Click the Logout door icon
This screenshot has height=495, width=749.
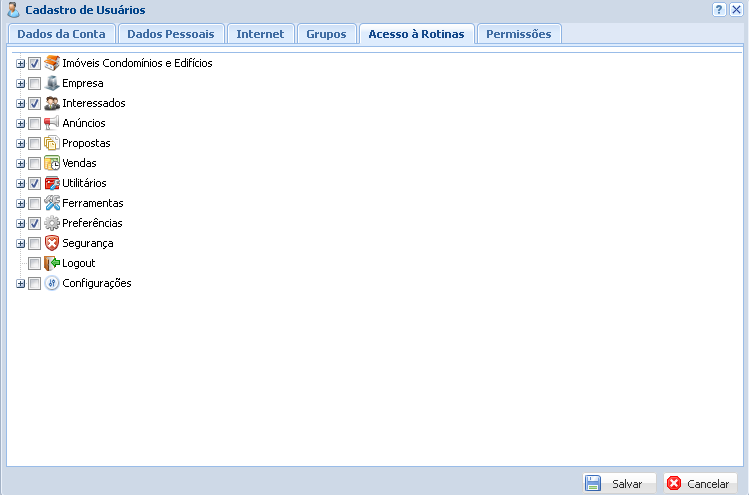[52, 263]
